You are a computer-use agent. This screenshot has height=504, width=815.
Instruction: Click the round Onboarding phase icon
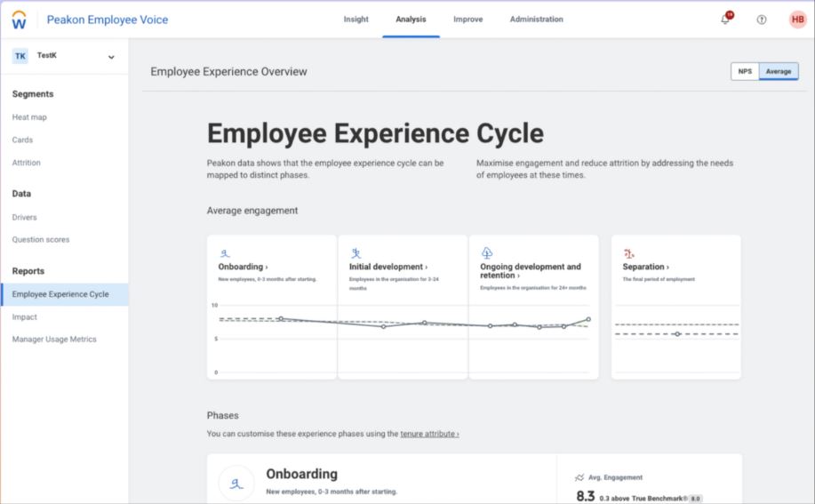(236, 484)
